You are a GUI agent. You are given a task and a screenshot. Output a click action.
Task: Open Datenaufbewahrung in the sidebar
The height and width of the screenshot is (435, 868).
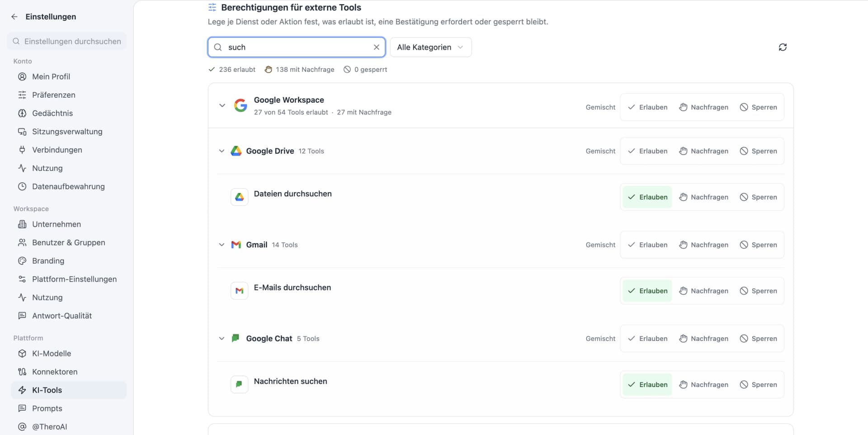tap(69, 186)
